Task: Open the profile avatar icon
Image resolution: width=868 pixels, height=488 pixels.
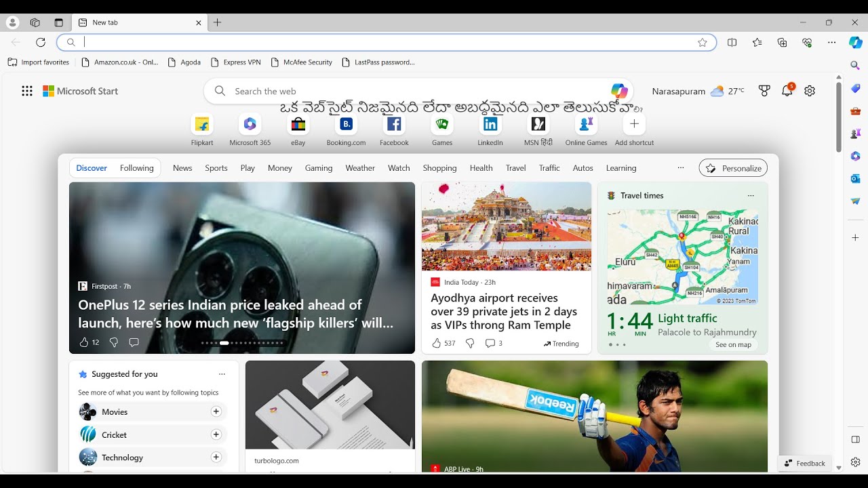Action: pyautogui.click(x=13, y=22)
